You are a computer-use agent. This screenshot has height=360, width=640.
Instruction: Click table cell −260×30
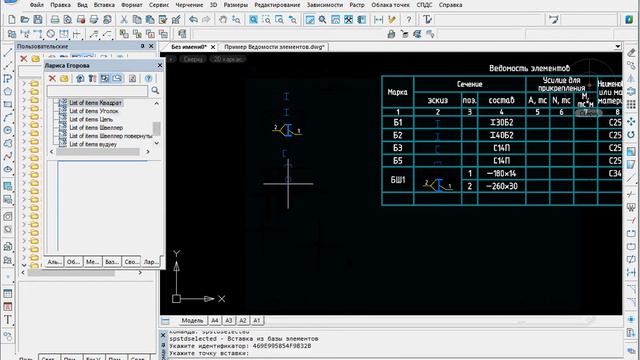click(502, 186)
